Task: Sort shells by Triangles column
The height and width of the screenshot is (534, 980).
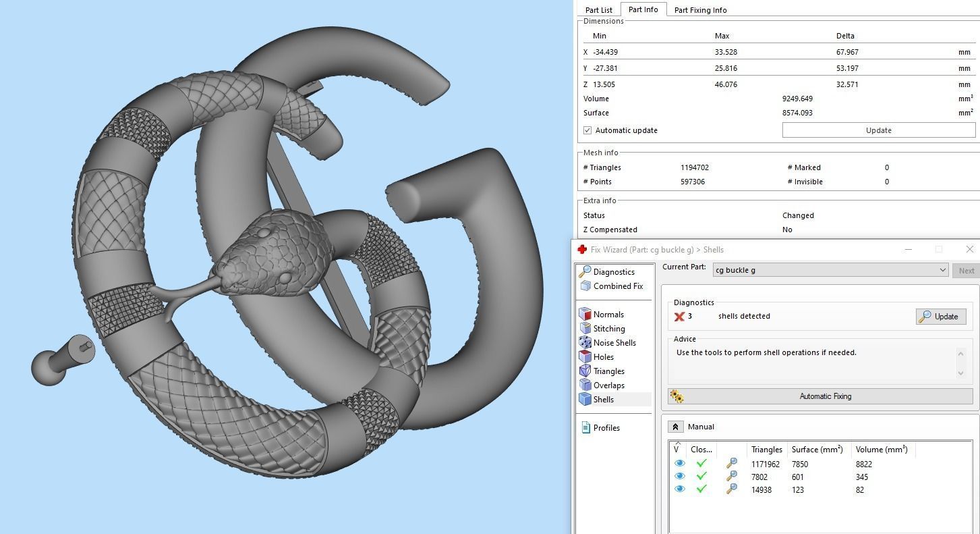Action: pyautogui.click(x=766, y=449)
